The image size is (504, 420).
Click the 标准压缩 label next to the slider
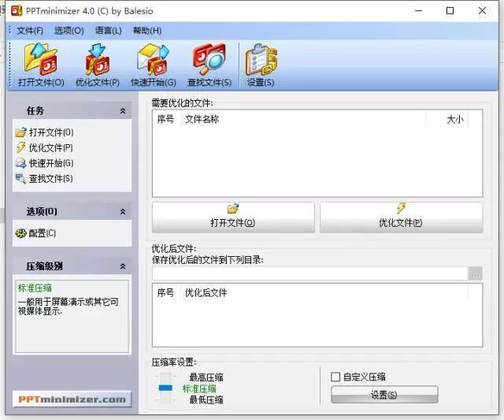point(199,388)
